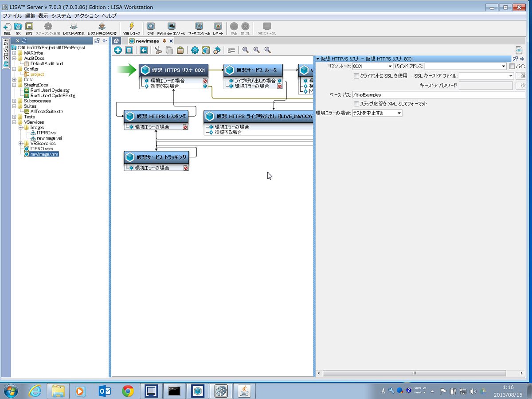Image resolution: width=532 pixels, height=399 pixels.
Task: Select the 仮想サービス ルータ step
Action: point(253,70)
